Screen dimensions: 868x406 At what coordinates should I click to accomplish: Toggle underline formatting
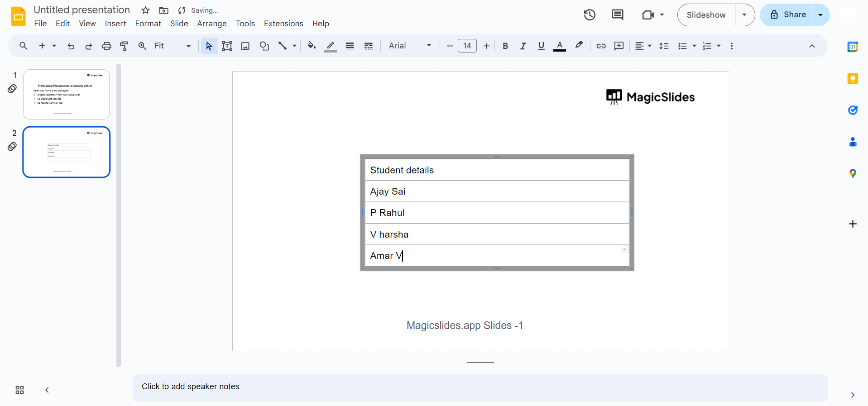[x=541, y=46]
